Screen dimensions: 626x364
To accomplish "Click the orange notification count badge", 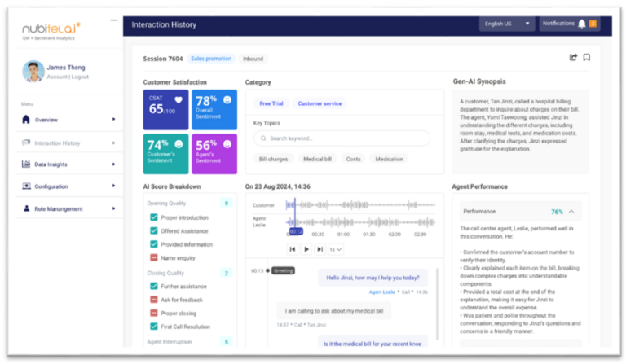I will click(x=593, y=24).
